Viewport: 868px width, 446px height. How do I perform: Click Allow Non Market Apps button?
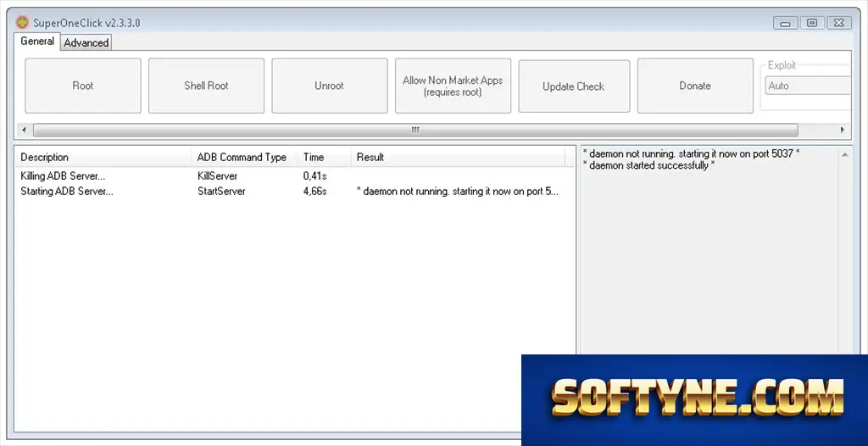pos(453,86)
